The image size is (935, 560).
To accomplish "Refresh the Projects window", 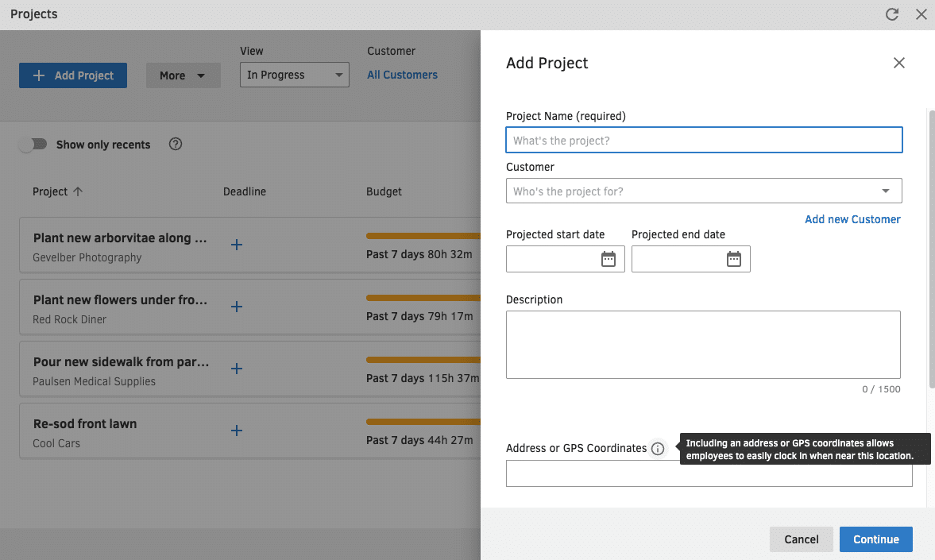I will (891, 14).
